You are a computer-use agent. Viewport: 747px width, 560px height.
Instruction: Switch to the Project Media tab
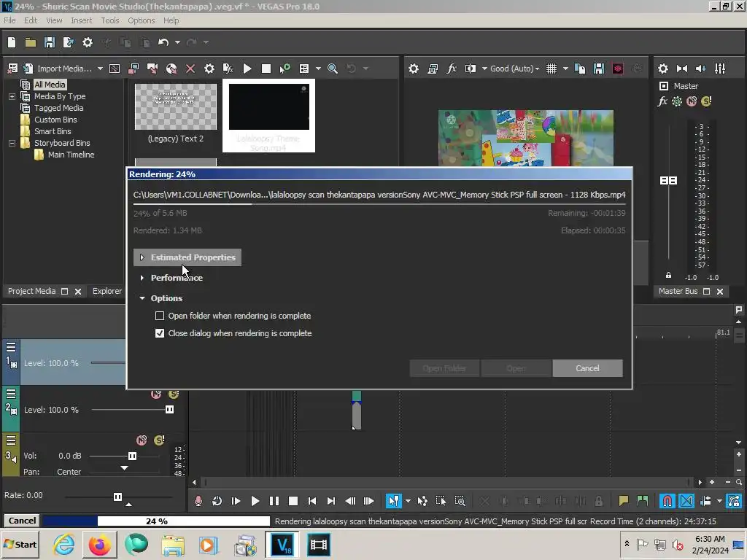tap(31, 291)
